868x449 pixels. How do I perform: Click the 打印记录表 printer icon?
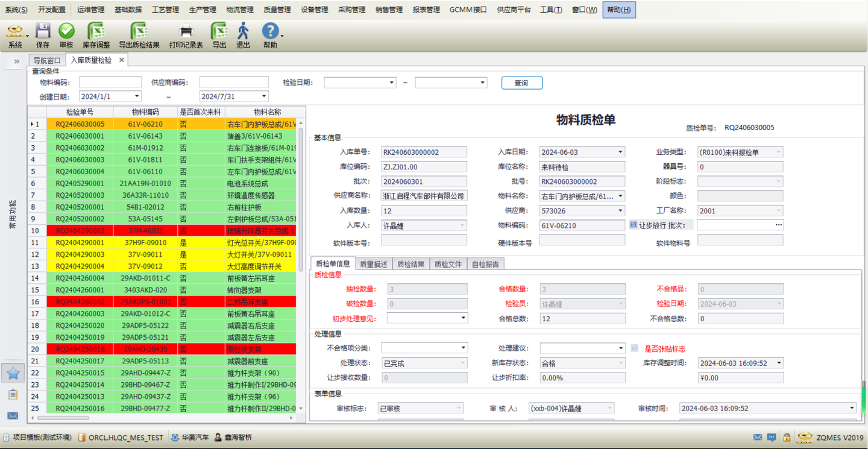coord(186,31)
